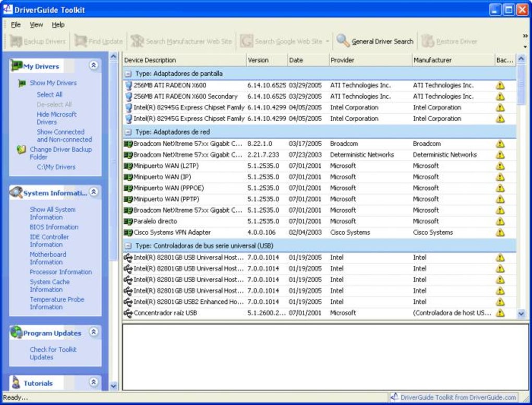Collapse the My Drivers sidebar panel

click(x=93, y=66)
